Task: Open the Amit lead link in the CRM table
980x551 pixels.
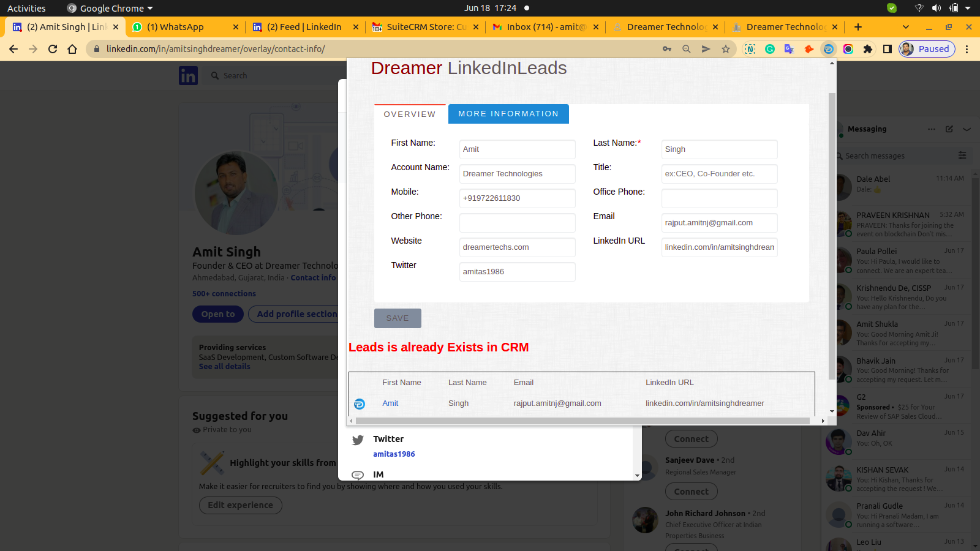Action: (390, 403)
